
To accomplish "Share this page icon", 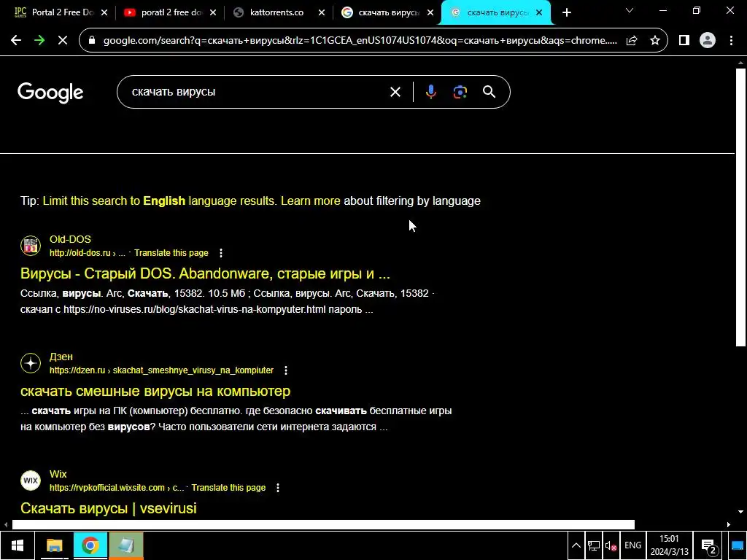I will pos(632,41).
